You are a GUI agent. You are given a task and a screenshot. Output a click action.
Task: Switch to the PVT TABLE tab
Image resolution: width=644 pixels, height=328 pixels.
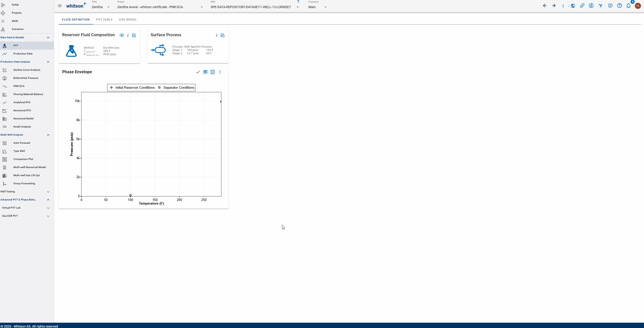coord(104,20)
